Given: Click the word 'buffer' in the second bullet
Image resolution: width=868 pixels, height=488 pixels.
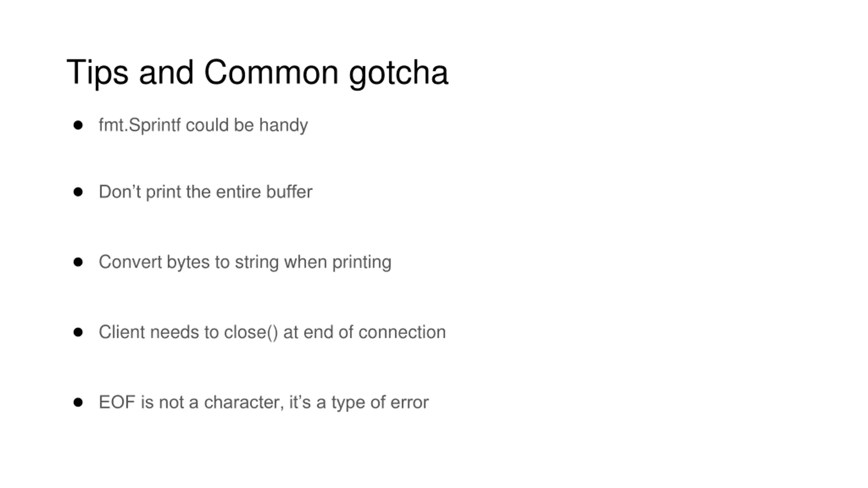Looking at the screenshot, I should click(289, 192).
